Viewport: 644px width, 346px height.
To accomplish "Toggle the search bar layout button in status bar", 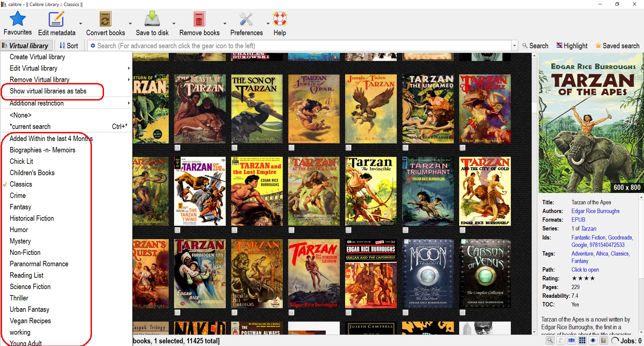I will pyautogui.click(x=550, y=341).
